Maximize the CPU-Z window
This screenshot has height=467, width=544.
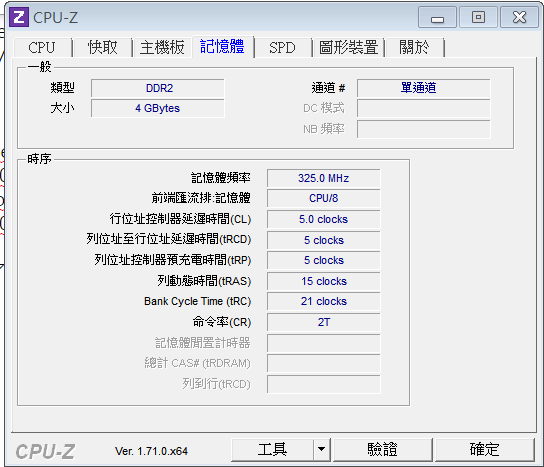pyautogui.click(x=478, y=17)
